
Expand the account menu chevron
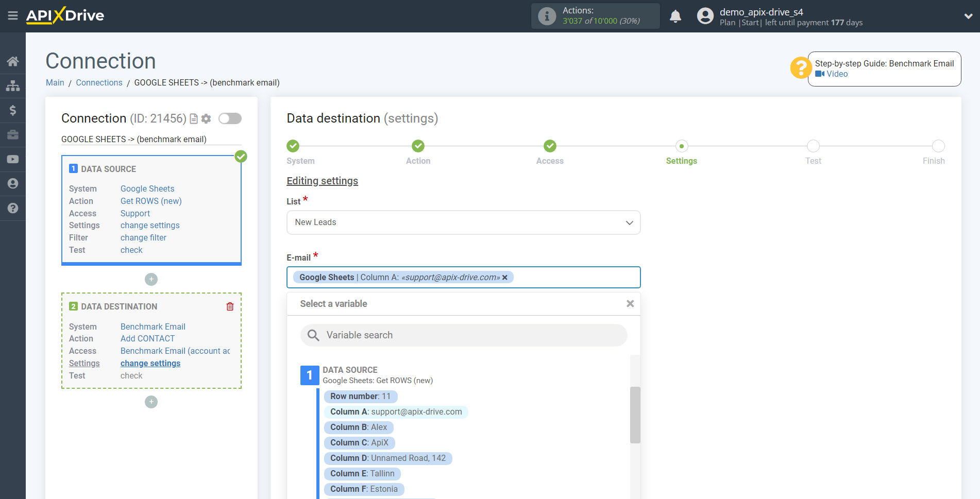coord(968,16)
